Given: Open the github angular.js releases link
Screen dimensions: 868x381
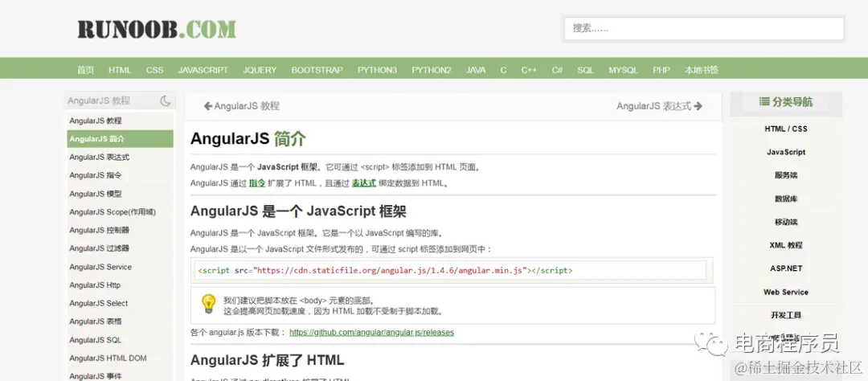Looking at the screenshot, I should 371,332.
